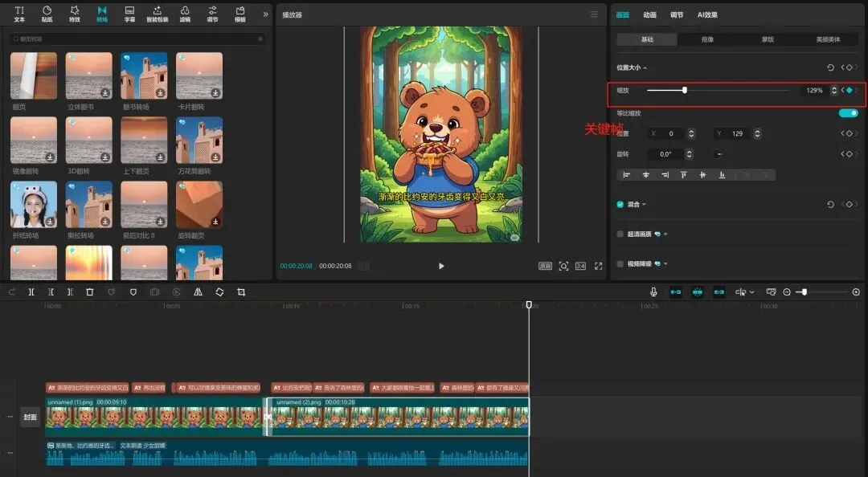Image resolution: width=868 pixels, height=477 pixels.
Task: Collapse the 位置大小 section arrow
Action: (x=645, y=67)
